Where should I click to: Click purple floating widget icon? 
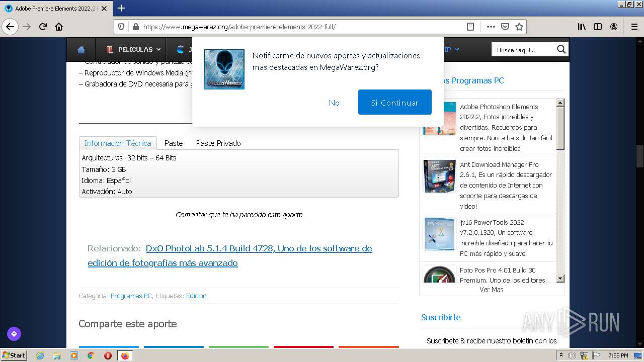(x=14, y=333)
